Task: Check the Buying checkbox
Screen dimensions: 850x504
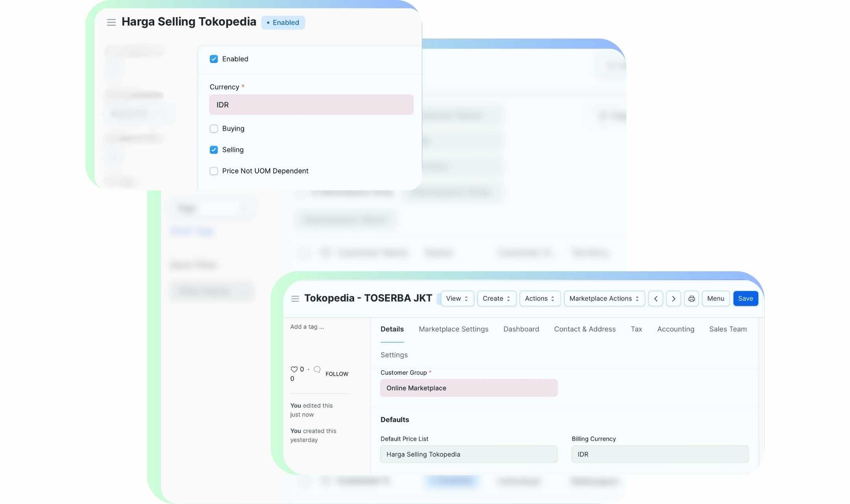Action: pos(214,129)
